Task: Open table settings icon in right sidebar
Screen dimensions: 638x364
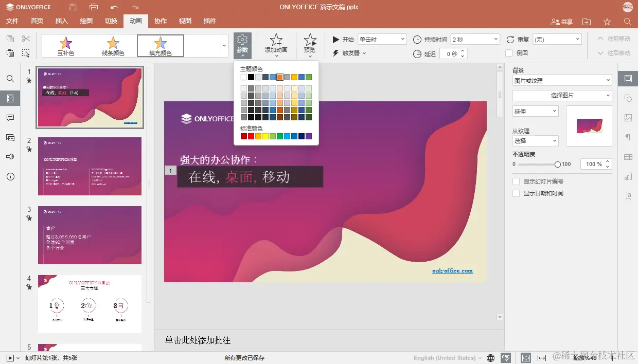Action: coord(628,157)
